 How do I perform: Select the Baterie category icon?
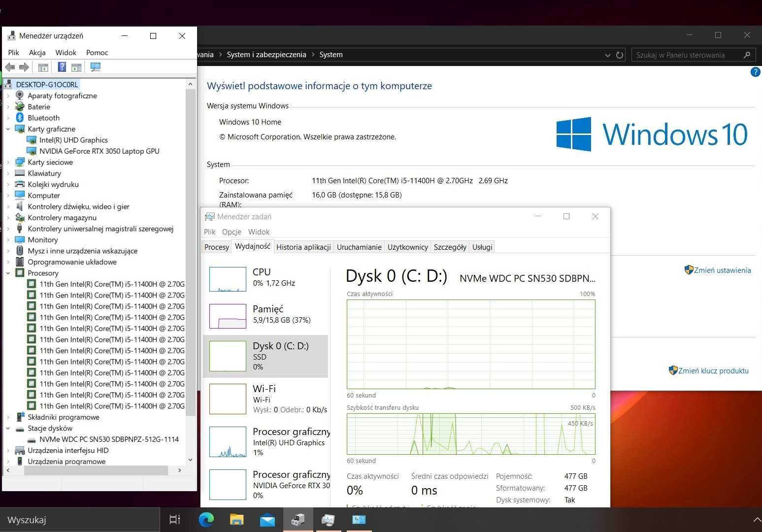pyautogui.click(x=20, y=106)
